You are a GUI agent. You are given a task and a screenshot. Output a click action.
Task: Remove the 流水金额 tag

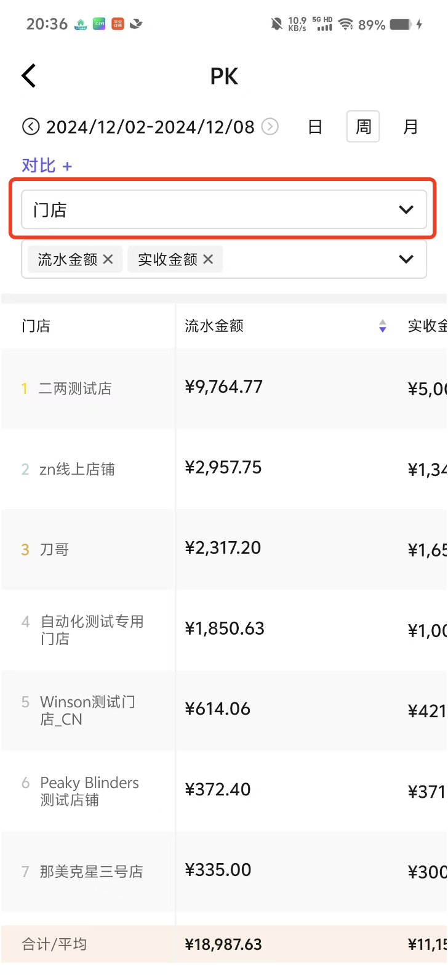click(x=108, y=260)
